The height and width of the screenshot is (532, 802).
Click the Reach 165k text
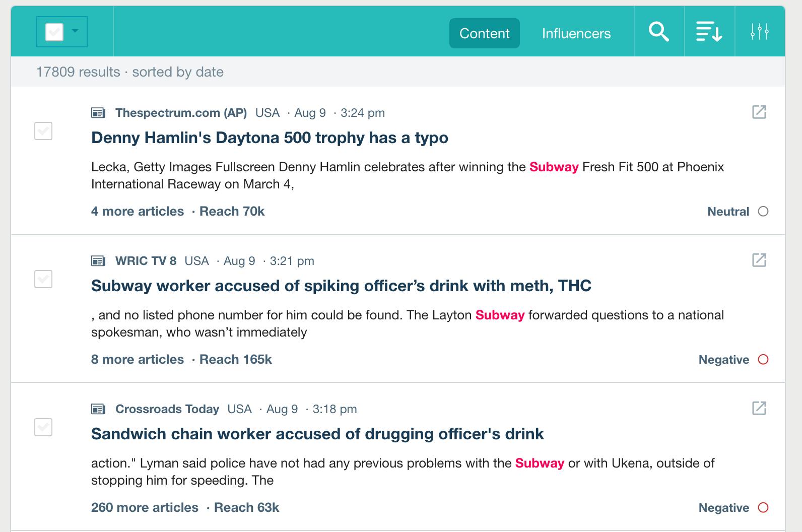236,359
